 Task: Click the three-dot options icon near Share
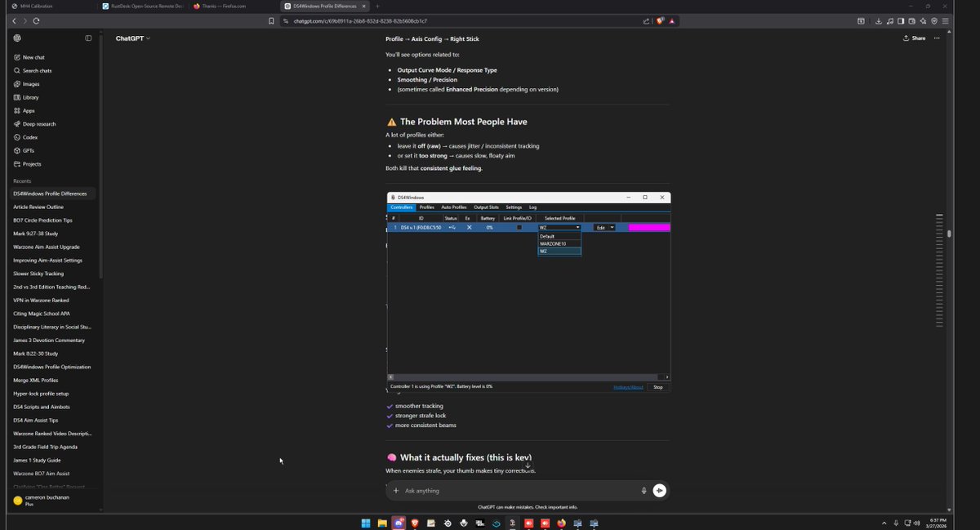937,38
